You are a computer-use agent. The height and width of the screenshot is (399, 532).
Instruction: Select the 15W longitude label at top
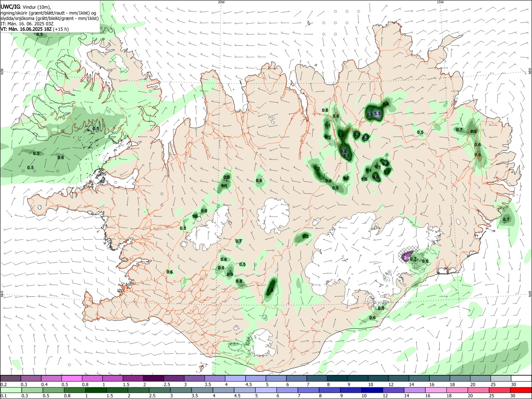[440, 2]
